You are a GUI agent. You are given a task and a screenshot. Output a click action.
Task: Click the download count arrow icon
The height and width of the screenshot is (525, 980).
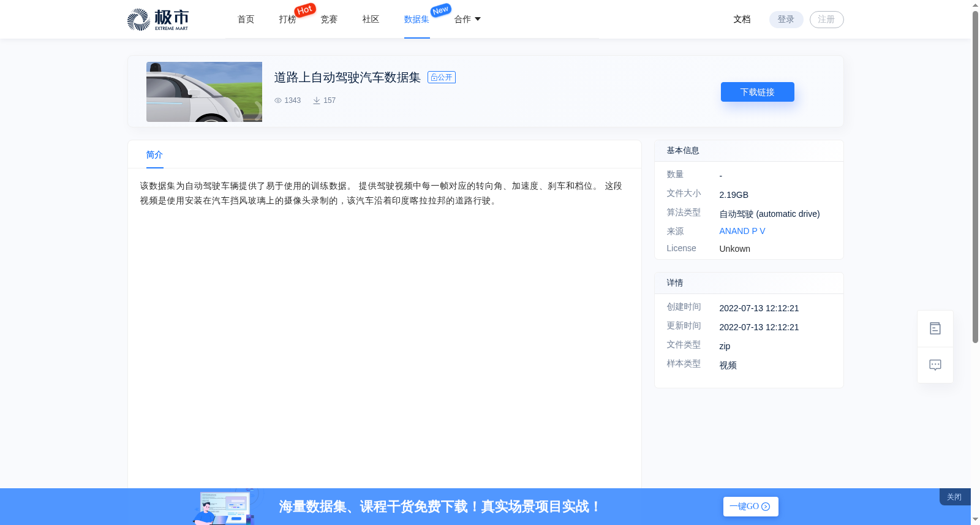click(317, 100)
